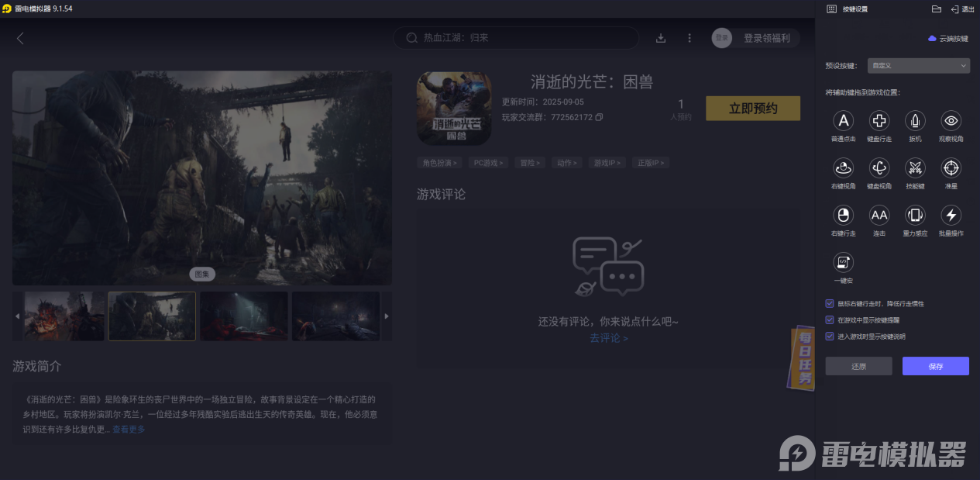The height and width of the screenshot is (480, 980).
Task: Select the 右键视角 right-click view icon
Action: tap(844, 167)
